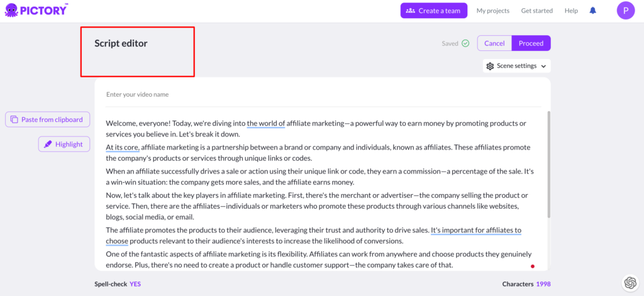Click the highlighter pen icon
Image resolution: width=644 pixels, height=296 pixels.
point(48,145)
